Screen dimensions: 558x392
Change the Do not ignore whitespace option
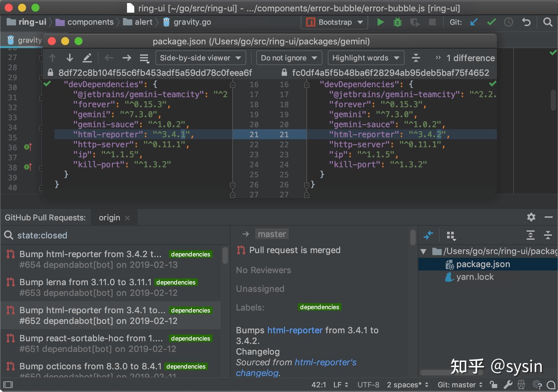click(289, 57)
